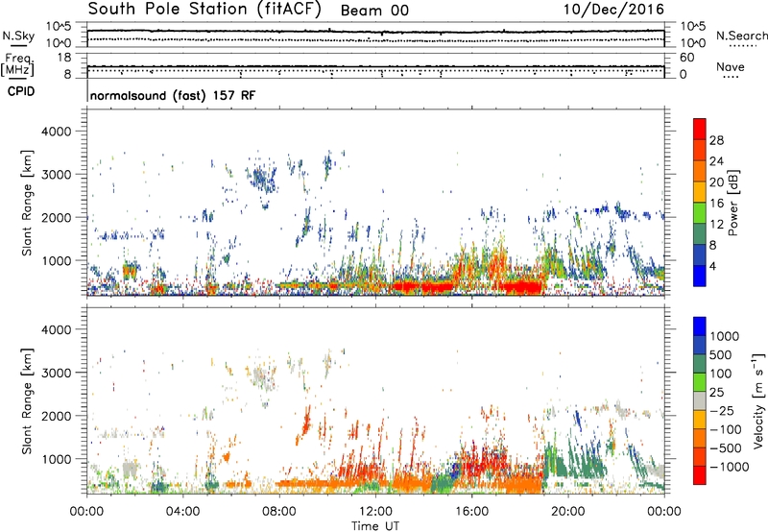Click the '16' power colorbar tick
This screenshot has width=768, height=532.
pos(716,204)
